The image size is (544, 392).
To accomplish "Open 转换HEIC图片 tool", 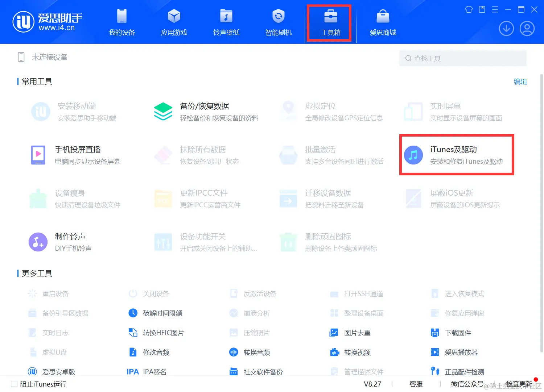I will (x=156, y=333).
